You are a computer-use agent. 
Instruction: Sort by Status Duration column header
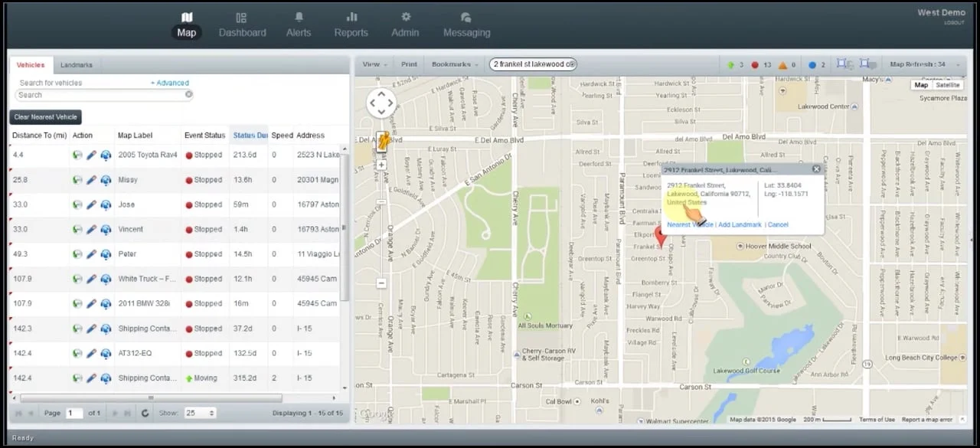pyautogui.click(x=250, y=136)
